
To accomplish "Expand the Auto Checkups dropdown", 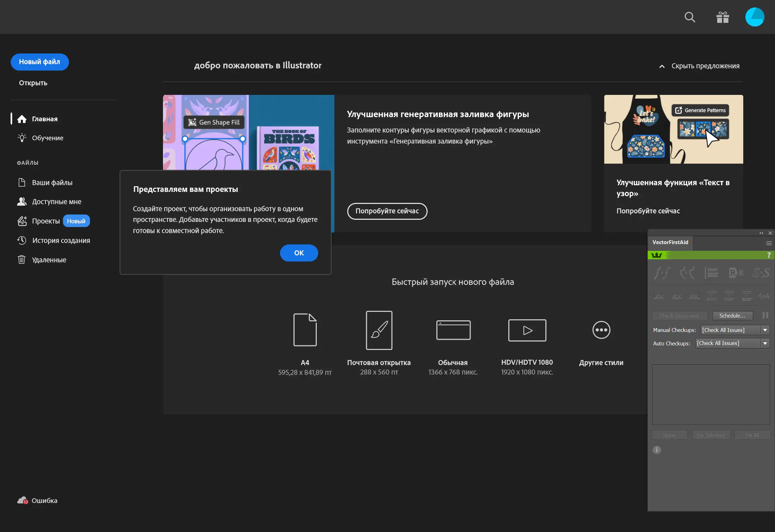I will [765, 343].
